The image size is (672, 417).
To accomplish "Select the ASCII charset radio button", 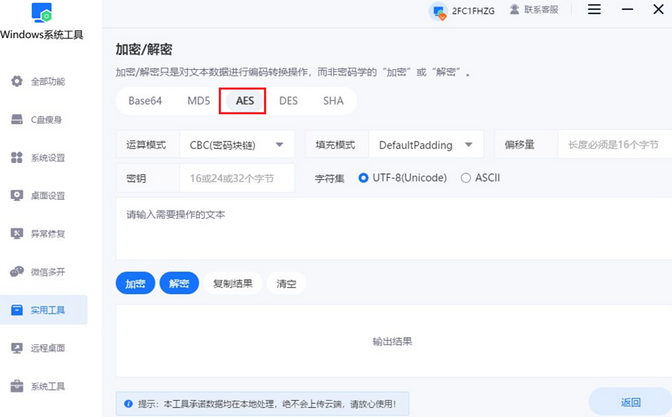I will coord(466,178).
